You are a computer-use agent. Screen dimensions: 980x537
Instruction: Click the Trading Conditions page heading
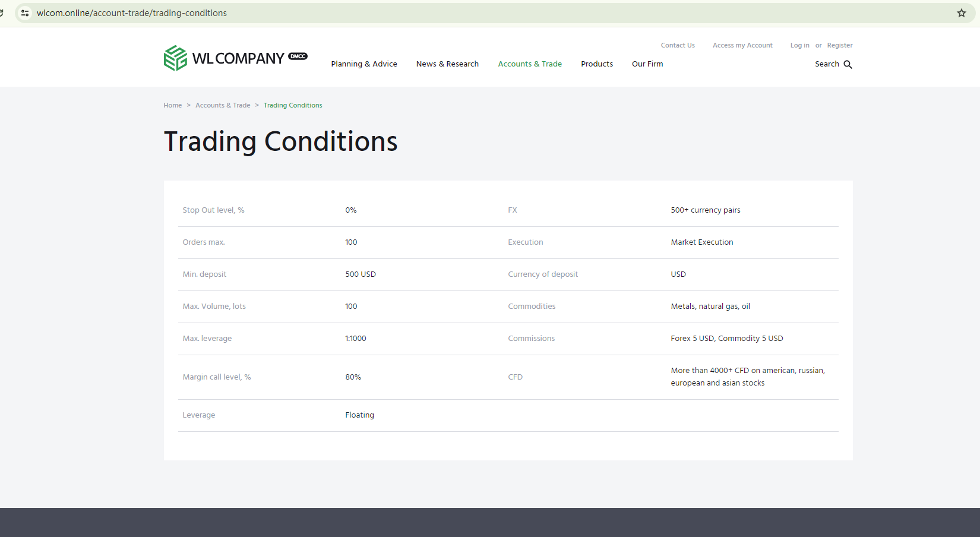click(x=280, y=142)
